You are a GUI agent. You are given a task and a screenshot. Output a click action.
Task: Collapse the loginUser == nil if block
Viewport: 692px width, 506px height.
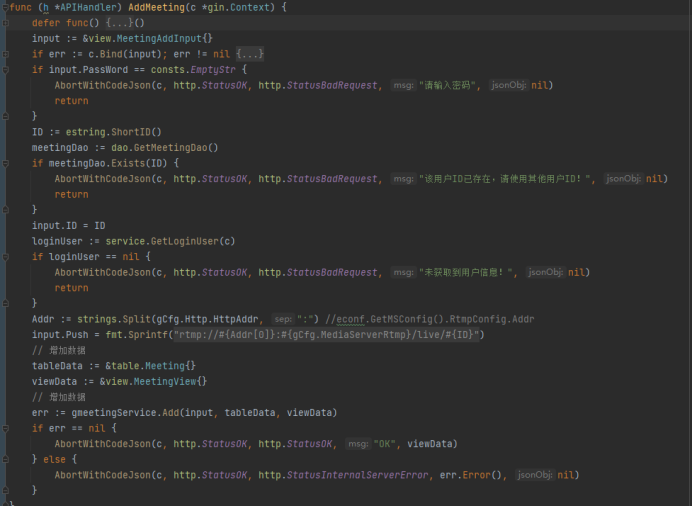(x=5, y=257)
